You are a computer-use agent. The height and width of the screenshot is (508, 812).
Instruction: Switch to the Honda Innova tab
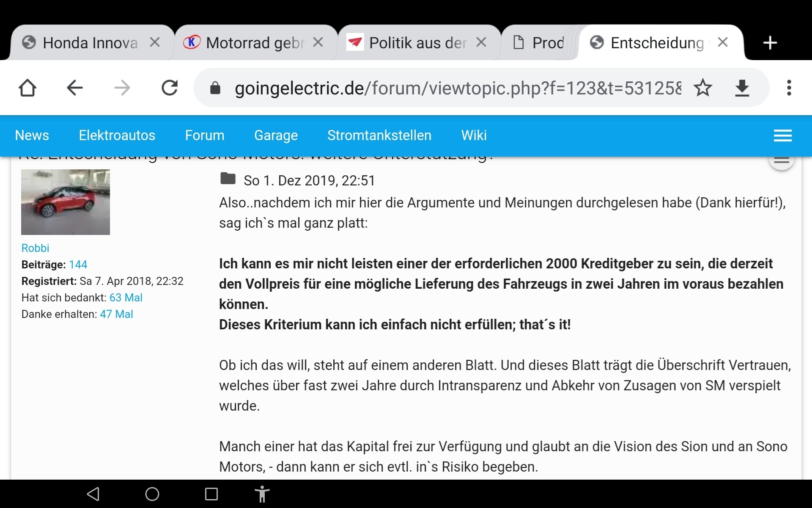pos(90,43)
